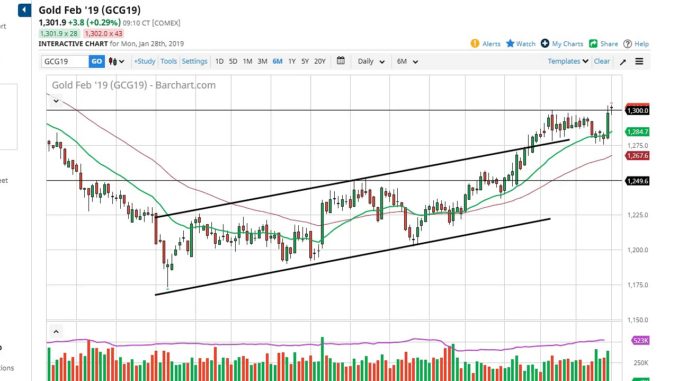Click the blue GO button

pyautogui.click(x=96, y=61)
